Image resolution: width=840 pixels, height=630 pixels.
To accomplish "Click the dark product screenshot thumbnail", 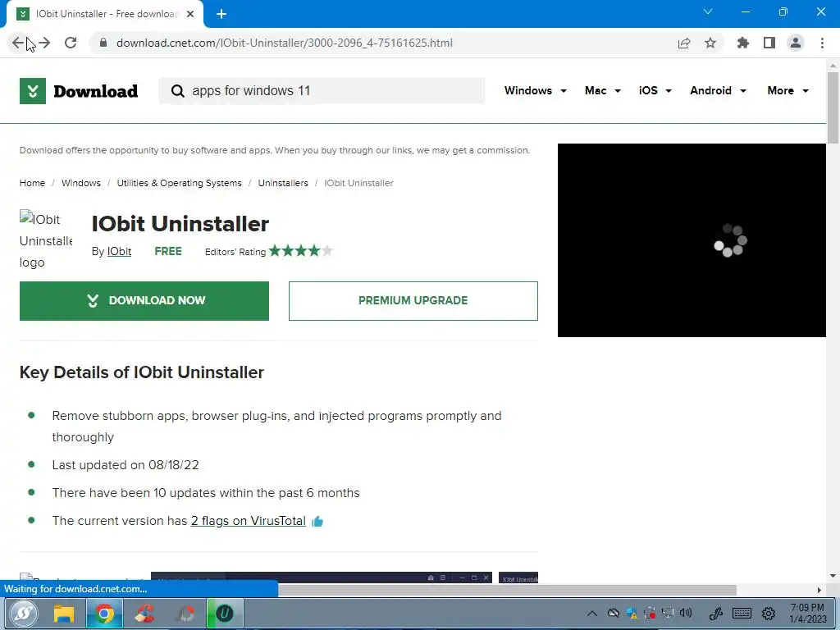I will (x=322, y=577).
